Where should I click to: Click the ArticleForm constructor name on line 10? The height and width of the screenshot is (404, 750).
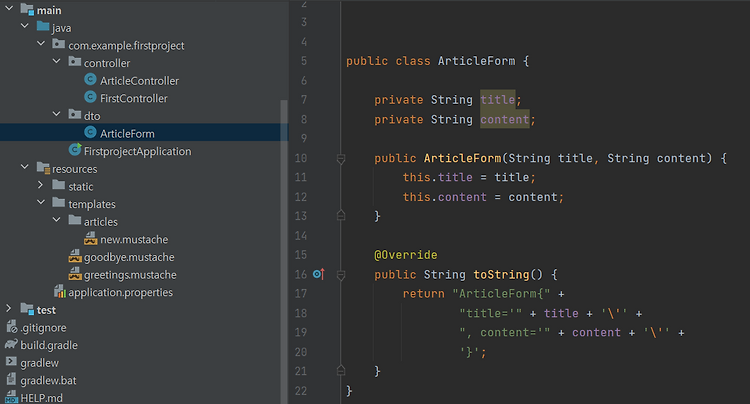coord(462,158)
